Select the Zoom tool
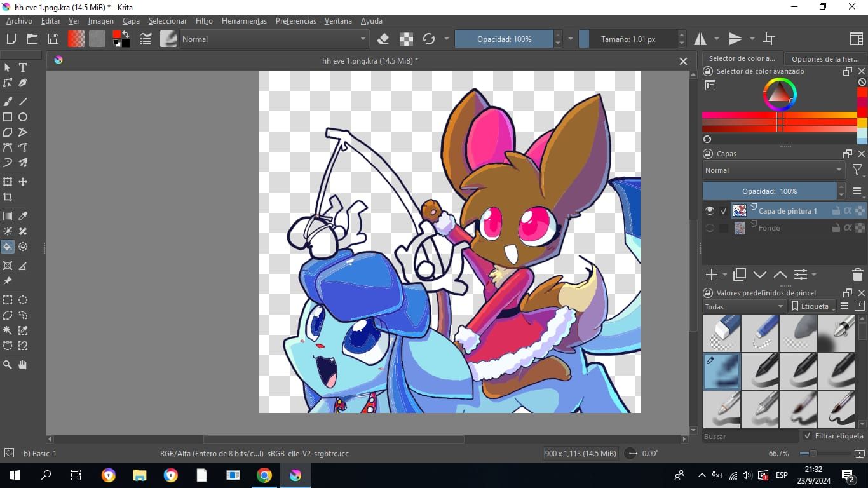The width and height of the screenshot is (868, 488). 8,365
